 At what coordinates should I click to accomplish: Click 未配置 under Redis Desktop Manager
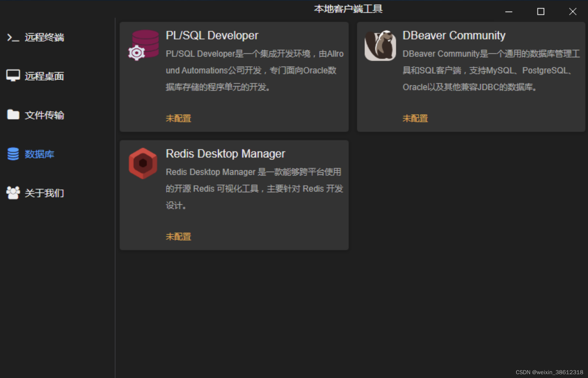(178, 236)
